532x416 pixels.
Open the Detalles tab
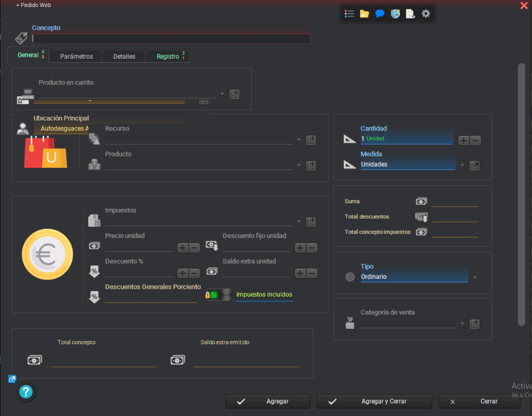click(124, 56)
